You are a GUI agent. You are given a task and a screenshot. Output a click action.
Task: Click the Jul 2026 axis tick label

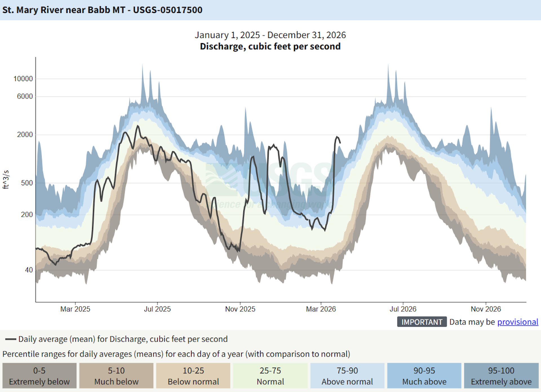click(403, 309)
